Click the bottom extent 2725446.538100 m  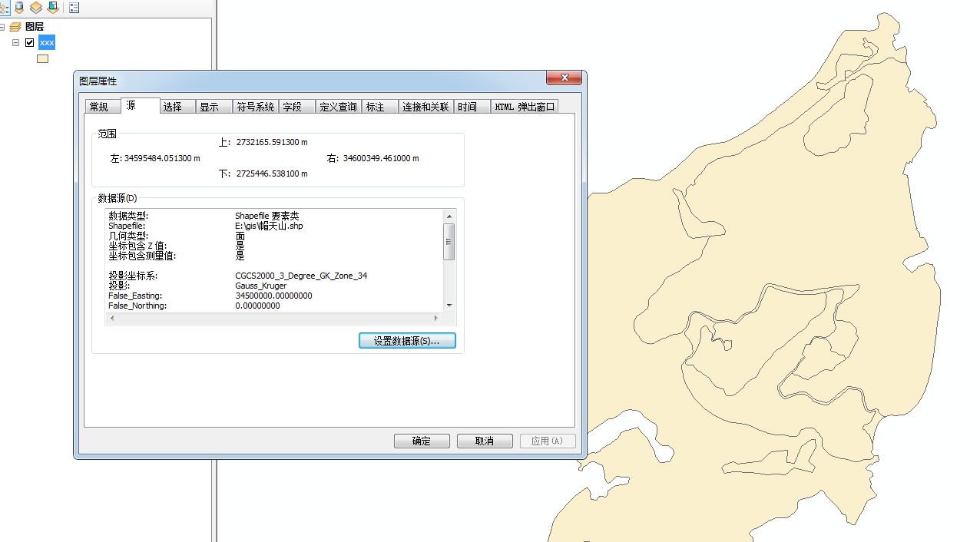click(x=272, y=174)
